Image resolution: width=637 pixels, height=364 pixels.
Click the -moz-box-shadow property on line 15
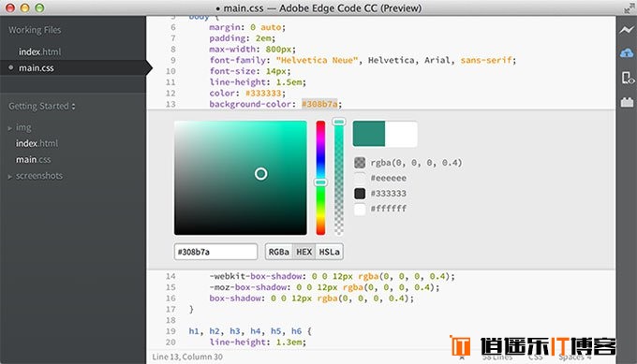coord(248,287)
